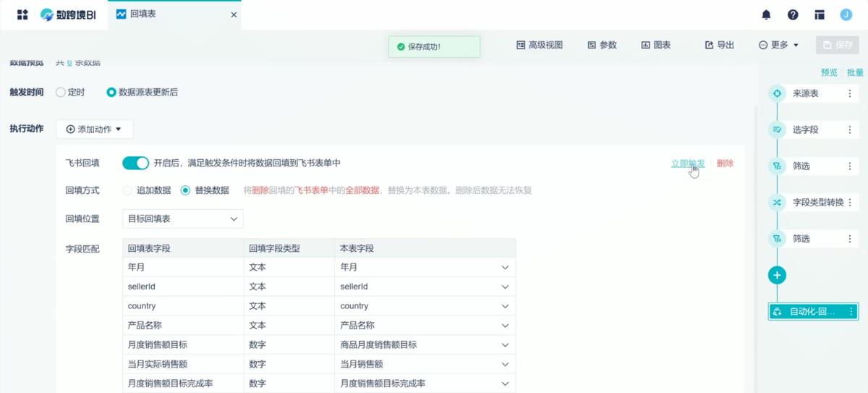868x393 pixels.
Task: Open the 更多 dropdown menu
Action: (x=779, y=45)
